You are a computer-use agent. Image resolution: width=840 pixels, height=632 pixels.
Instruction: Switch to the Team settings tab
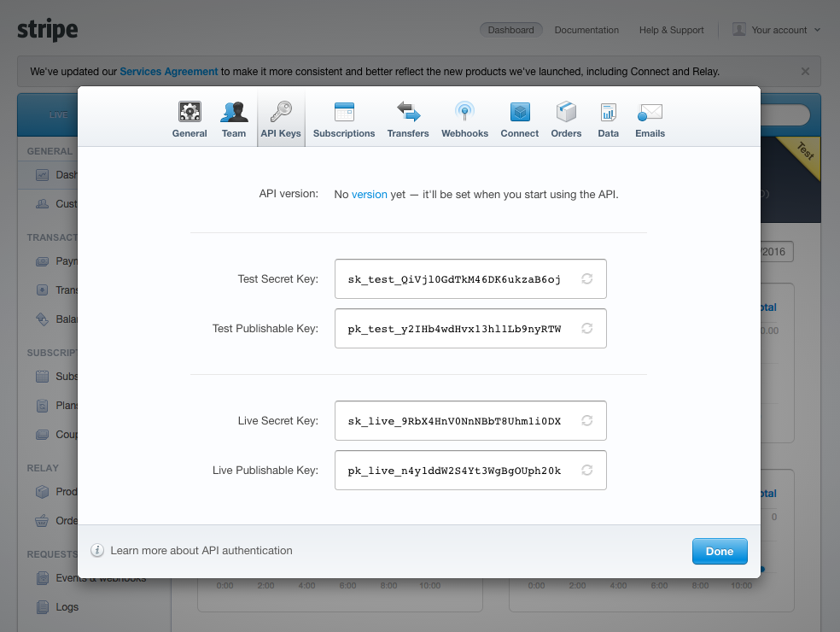[x=234, y=119]
